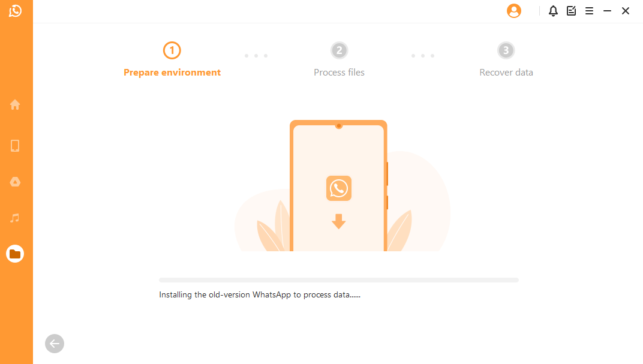Expand the hamburger menu

point(589,11)
